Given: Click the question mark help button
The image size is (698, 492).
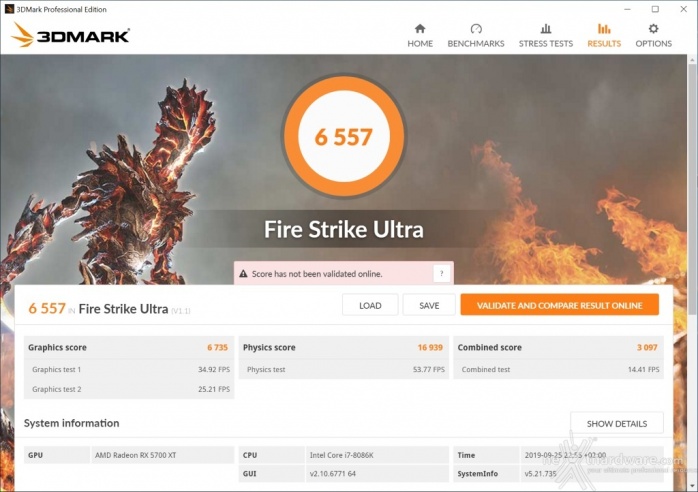Looking at the screenshot, I should point(442,273).
